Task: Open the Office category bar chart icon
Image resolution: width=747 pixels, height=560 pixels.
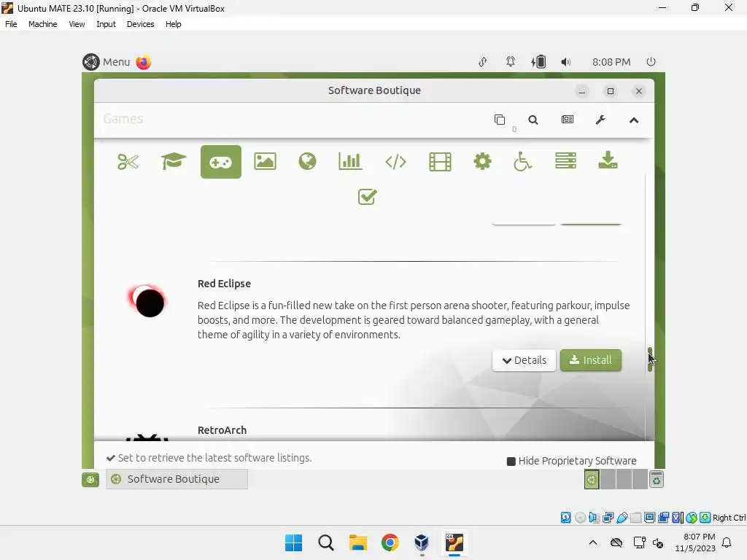Action: pos(350,161)
